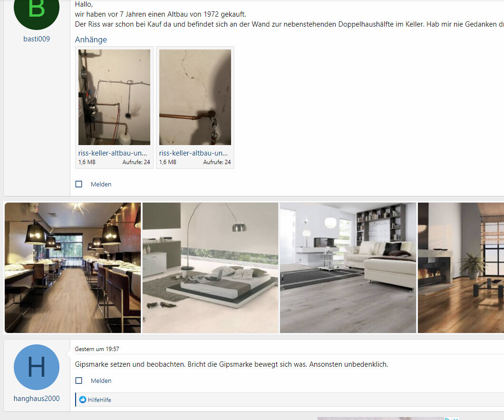Click the Gestern um 19:57 timestamp

[97, 349]
